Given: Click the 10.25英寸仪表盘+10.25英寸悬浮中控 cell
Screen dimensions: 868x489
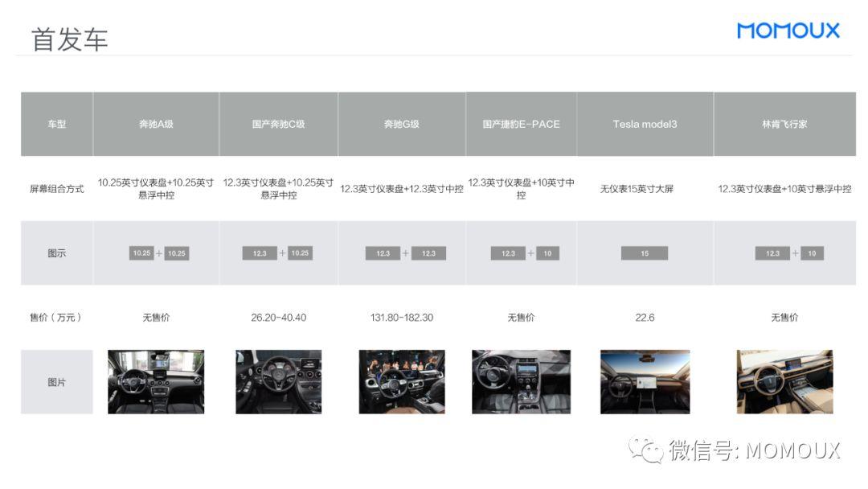Looking at the screenshot, I should (x=156, y=189).
